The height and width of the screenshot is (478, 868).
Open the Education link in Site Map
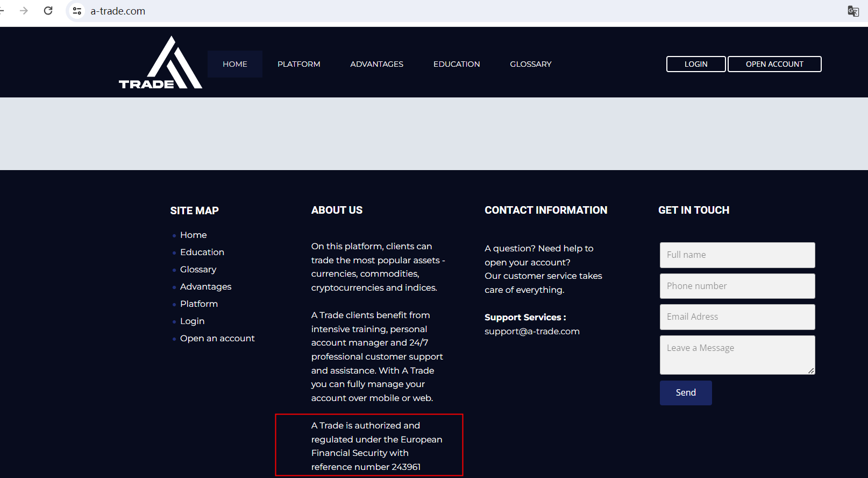202,252
